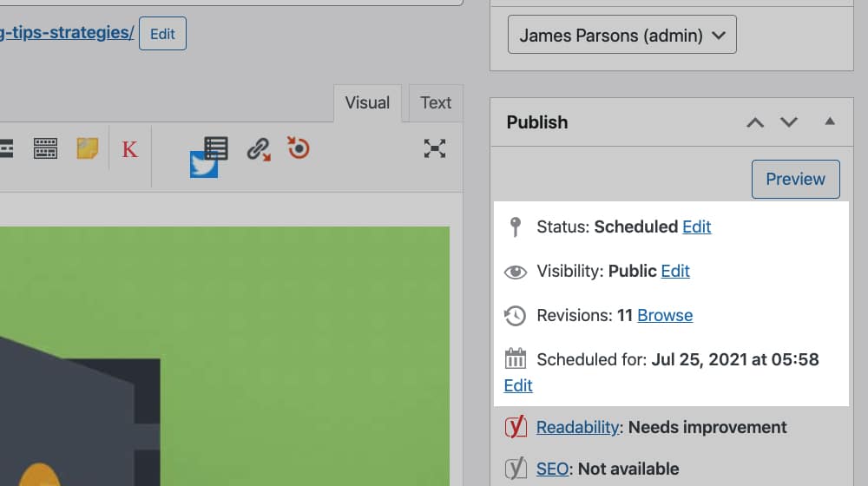Click the toolbar toggle keyboard icon

coord(45,148)
